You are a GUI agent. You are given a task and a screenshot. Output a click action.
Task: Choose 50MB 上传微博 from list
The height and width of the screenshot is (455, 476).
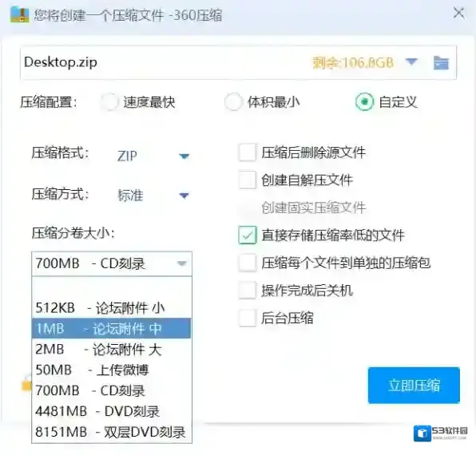pyautogui.click(x=112, y=370)
